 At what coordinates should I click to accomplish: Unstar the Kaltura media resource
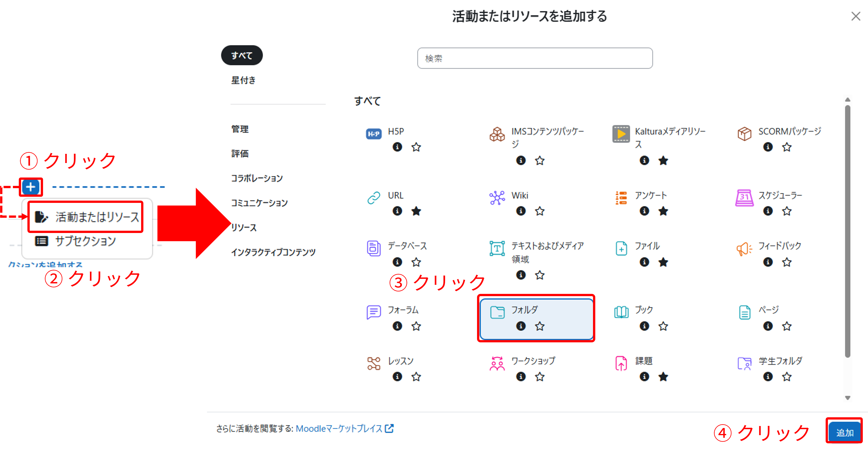point(663,160)
